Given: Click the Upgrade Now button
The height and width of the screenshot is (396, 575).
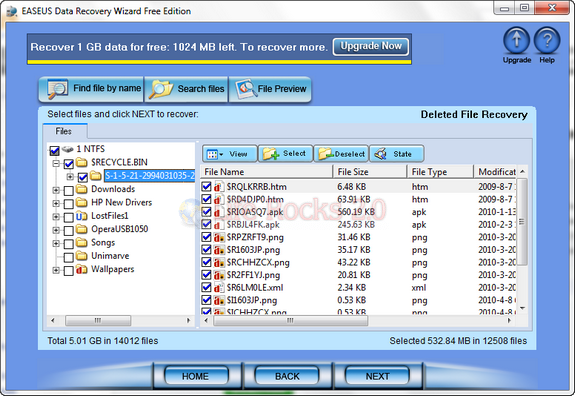Looking at the screenshot, I should coord(371,47).
